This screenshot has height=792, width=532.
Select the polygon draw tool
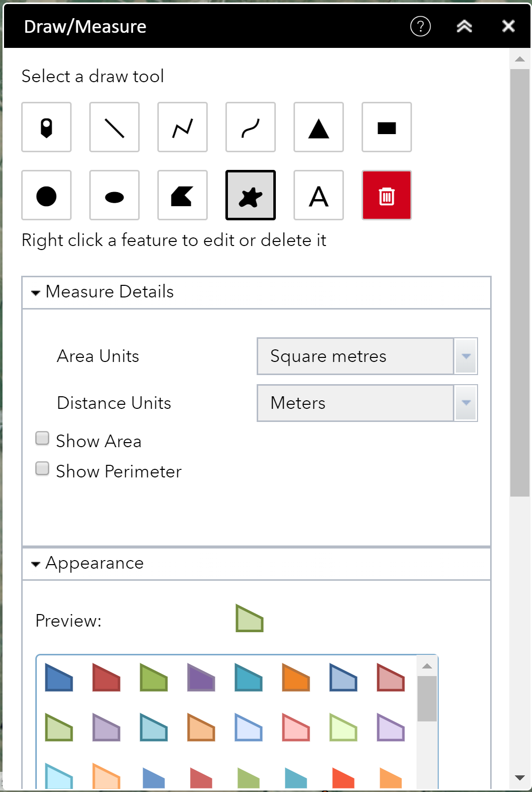[183, 195]
